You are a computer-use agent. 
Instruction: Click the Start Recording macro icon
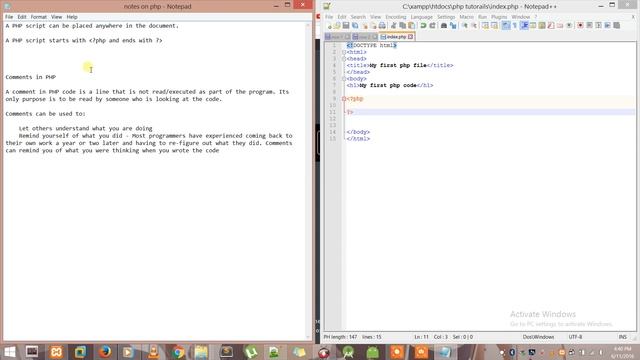click(580, 26)
